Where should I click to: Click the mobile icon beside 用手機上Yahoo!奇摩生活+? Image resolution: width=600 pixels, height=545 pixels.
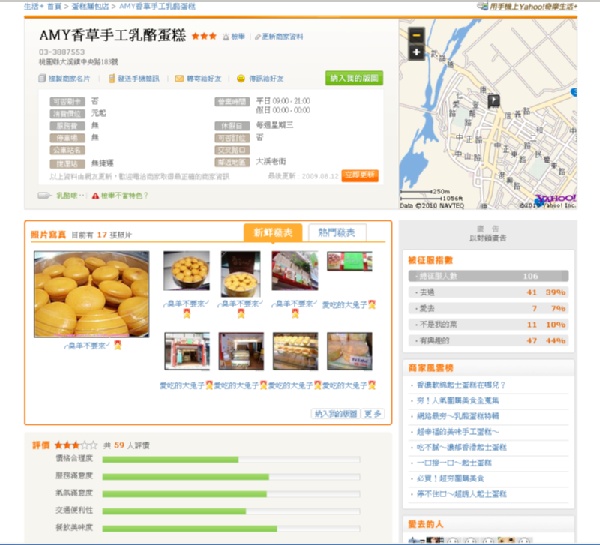click(483, 6)
